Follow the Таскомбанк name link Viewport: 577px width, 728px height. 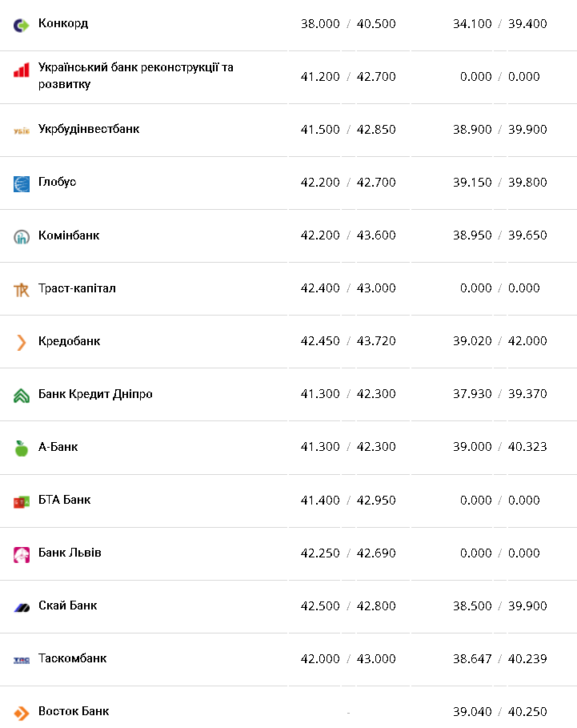pos(73,658)
